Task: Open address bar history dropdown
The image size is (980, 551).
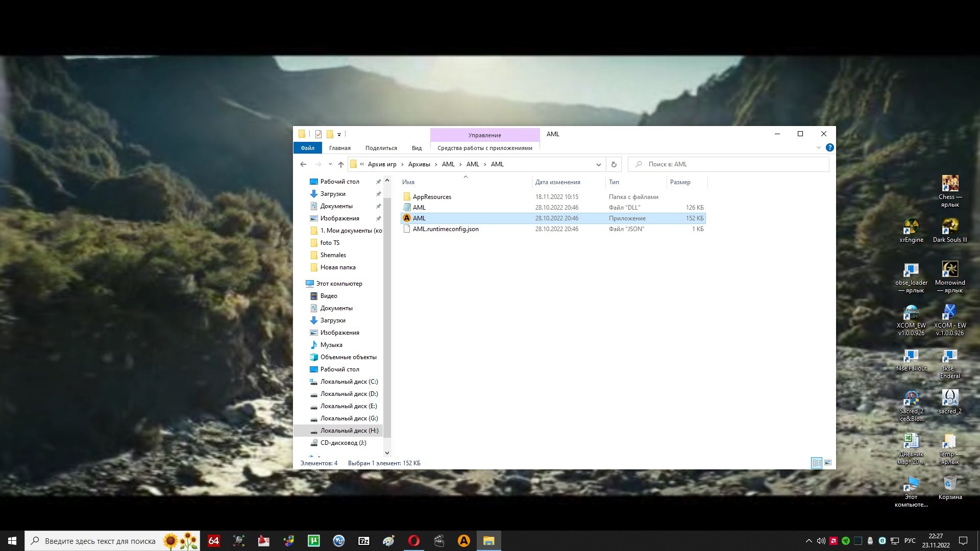Action: [x=598, y=164]
